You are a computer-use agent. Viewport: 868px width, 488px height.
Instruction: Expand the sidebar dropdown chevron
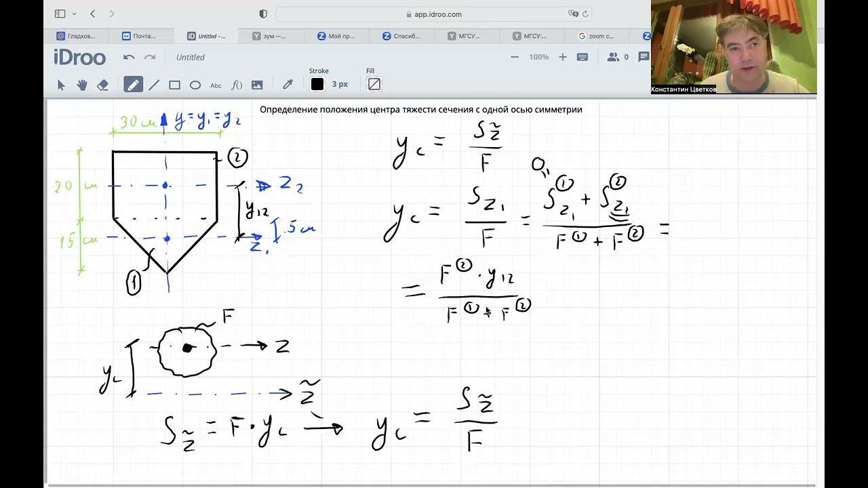click(x=74, y=14)
